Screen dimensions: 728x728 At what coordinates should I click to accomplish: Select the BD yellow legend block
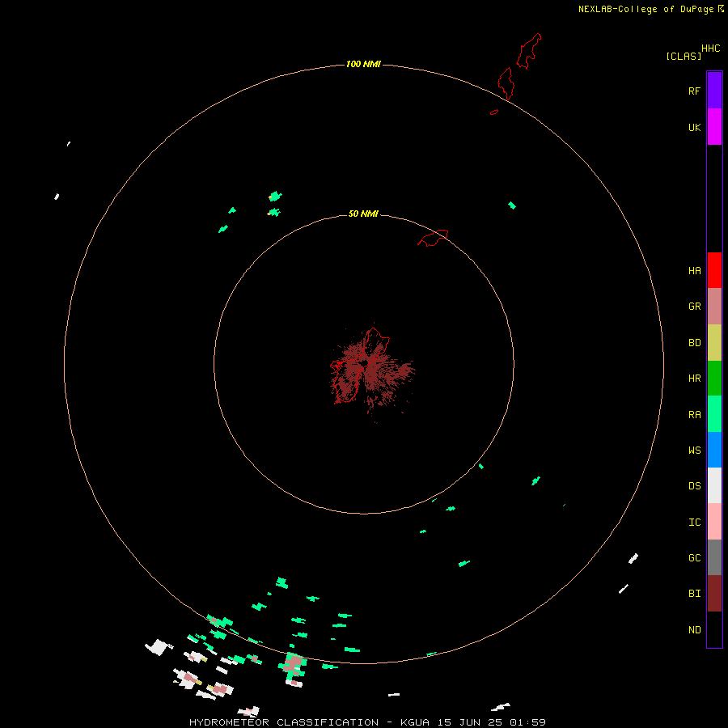tap(714, 343)
